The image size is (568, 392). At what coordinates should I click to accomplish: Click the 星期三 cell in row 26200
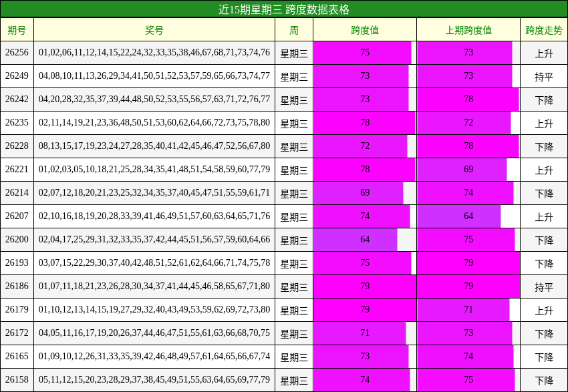(294, 240)
